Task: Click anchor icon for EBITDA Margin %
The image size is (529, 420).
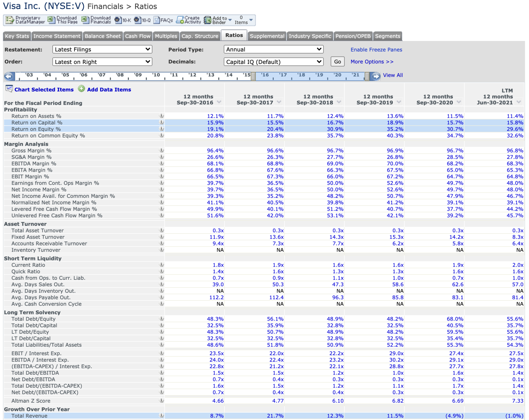Action: pos(161,164)
